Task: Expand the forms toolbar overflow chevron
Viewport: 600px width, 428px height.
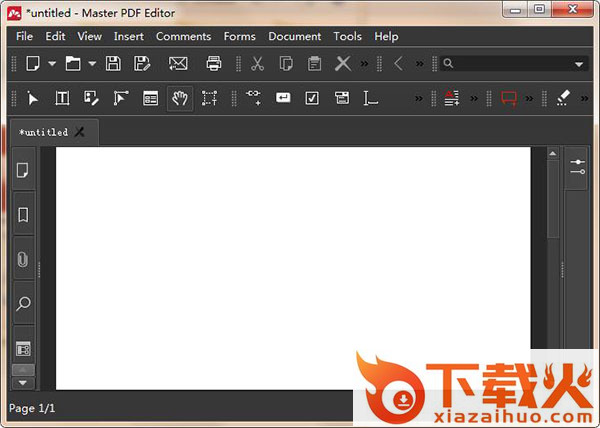Action: pos(419,99)
